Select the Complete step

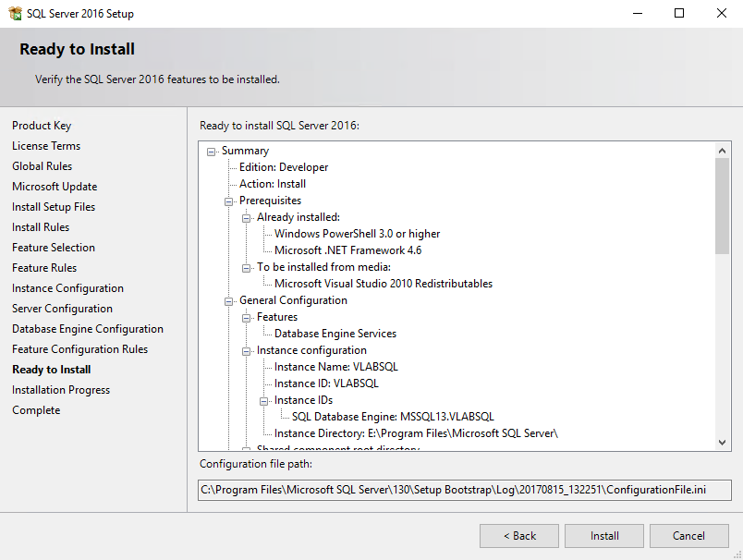point(36,410)
